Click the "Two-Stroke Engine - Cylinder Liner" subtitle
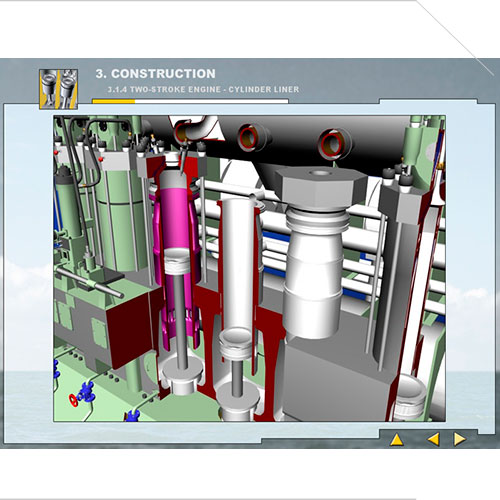500x500 pixels. click(203, 89)
